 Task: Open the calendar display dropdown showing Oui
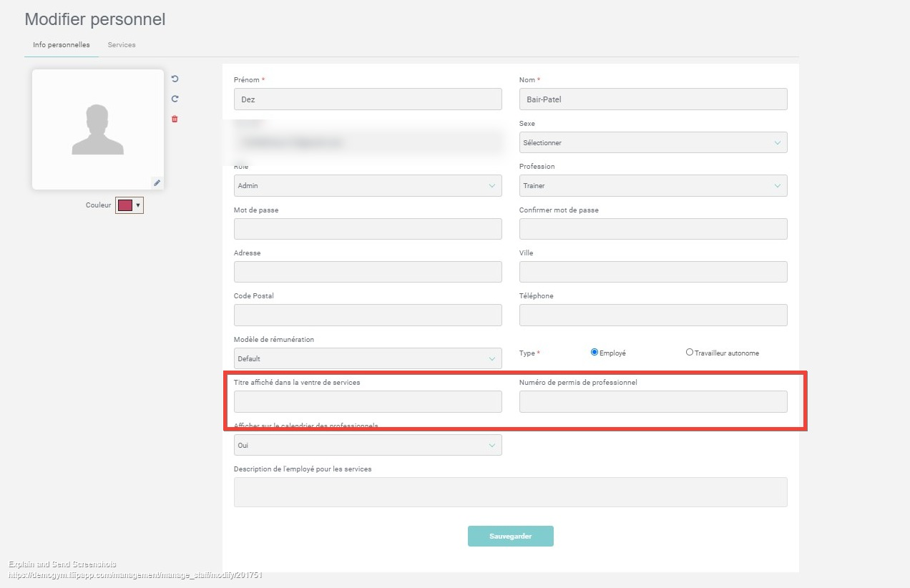pyautogui.click(x=367, y=445)
